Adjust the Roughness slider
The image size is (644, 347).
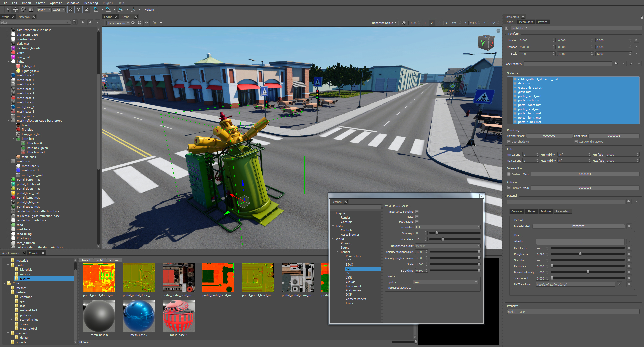580,254
